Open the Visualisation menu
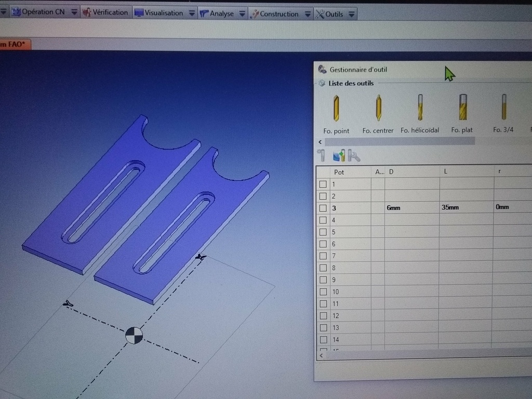532x399 pixels. coord(164,13)
